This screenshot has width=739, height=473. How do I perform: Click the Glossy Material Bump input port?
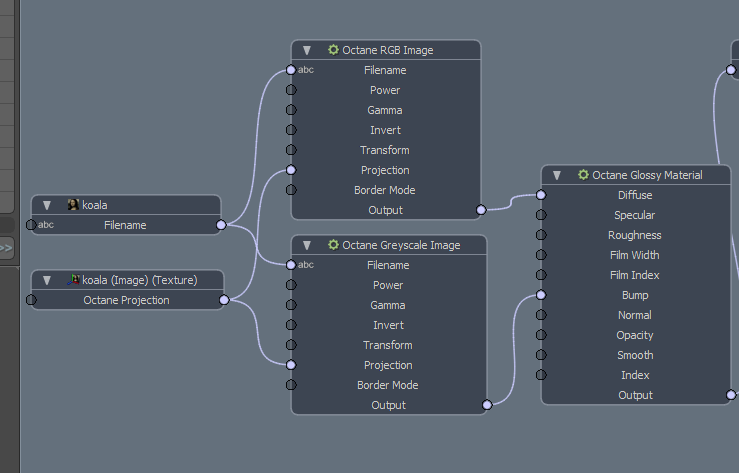[x=541, y=295]
